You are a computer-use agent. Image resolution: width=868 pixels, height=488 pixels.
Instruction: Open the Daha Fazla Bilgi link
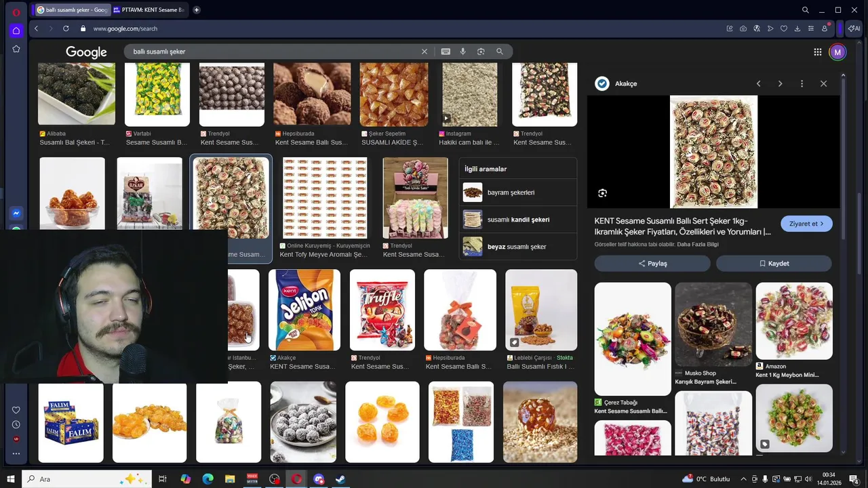[x=698, y=244]
